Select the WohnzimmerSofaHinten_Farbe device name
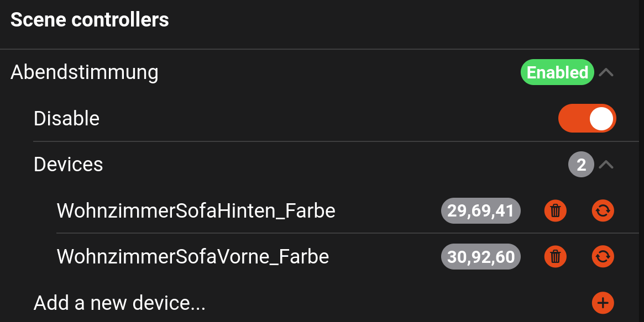Viewport: 644px width, 322px height. (196, 210)
